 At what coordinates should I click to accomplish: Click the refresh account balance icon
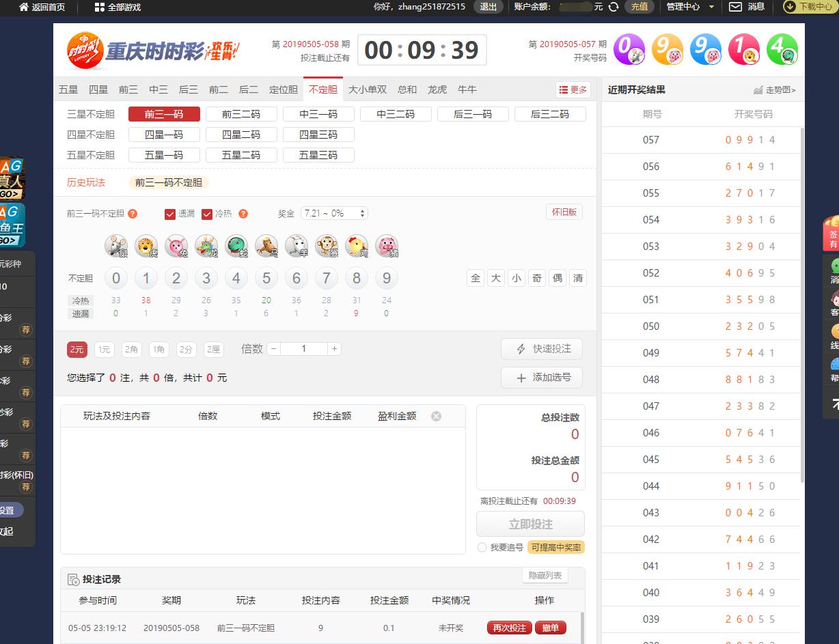[x=614, y=7]
